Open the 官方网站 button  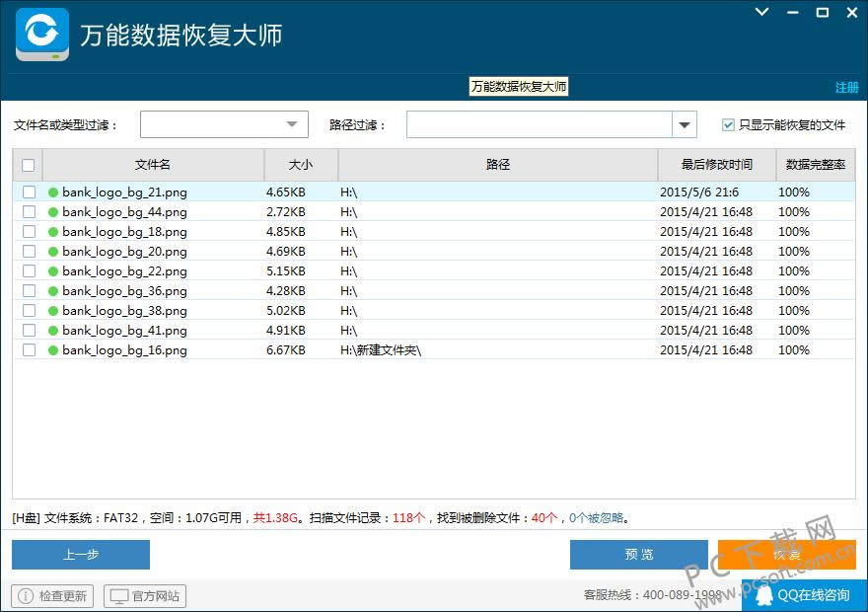pyautogui.click(x=145, y=596)
